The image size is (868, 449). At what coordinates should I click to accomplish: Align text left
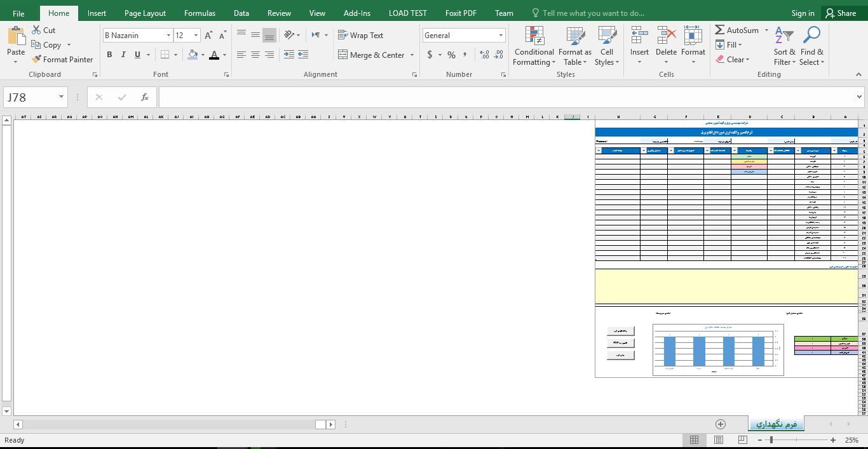click(x=241, y=55)
